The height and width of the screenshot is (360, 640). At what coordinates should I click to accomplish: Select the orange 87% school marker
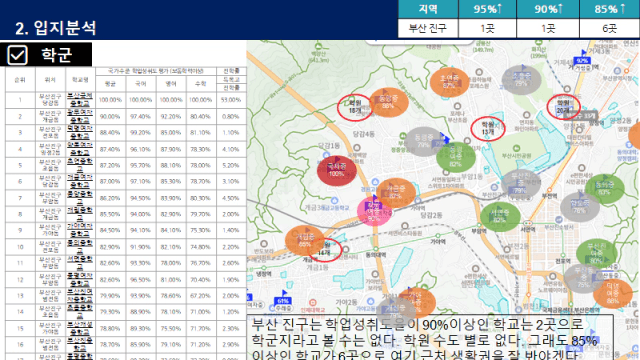pyautogui.click(x=449, y=82)
